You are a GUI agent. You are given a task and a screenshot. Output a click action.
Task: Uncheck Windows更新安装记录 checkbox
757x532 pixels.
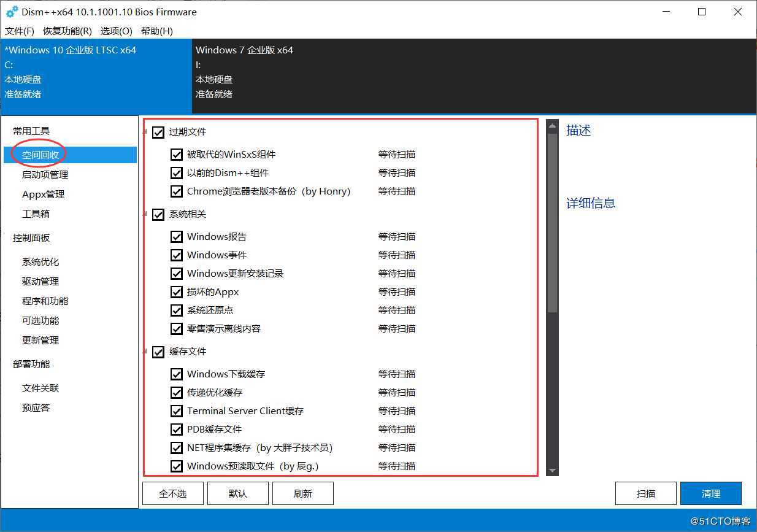(x=177, y=274)
